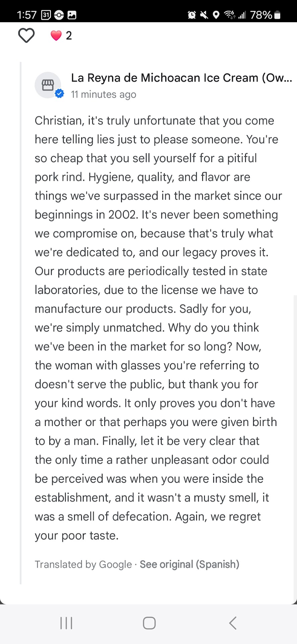The width and height of the screenshot is (297, 644).
Task: Tap the calendar notification icon in status bar
Action: pos(46,15)
